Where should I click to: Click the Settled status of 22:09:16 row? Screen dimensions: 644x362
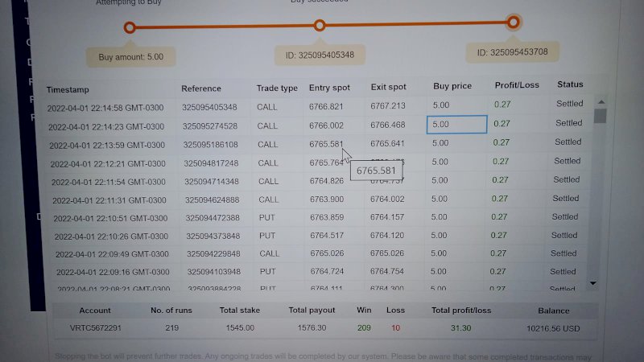pyautogui.click(x=563, y=271)
